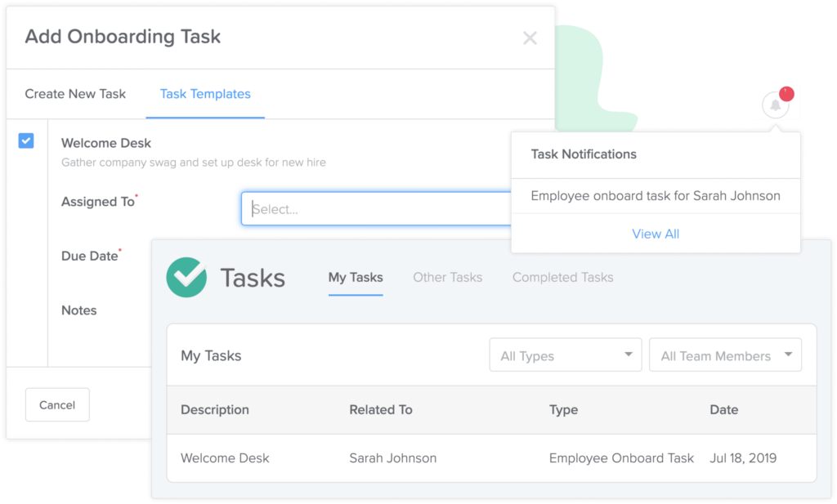Viewport: 837px width, 504px height.
Task: Click the Due Date field label
Action: pyautogui.click(x=90, y=256)
